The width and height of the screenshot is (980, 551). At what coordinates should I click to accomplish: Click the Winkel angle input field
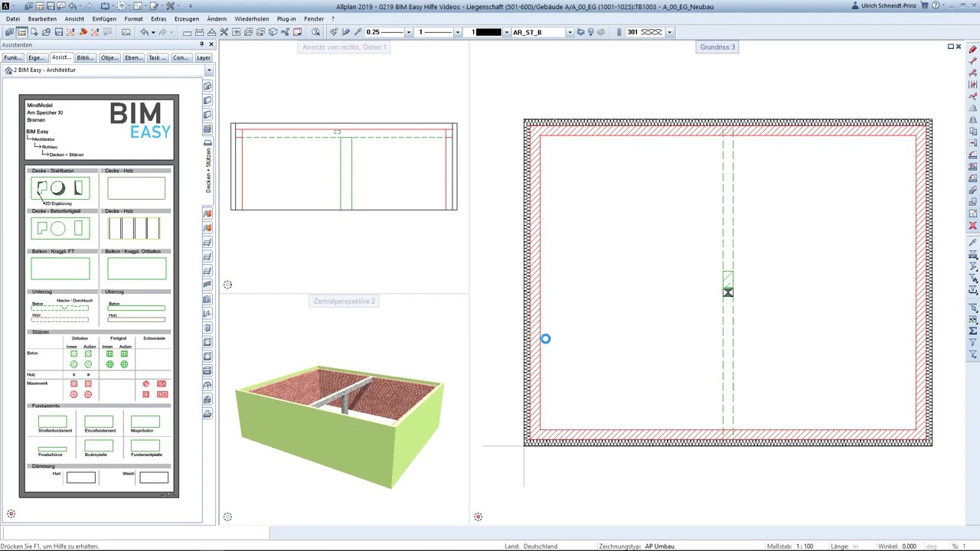tap(910, 546)
